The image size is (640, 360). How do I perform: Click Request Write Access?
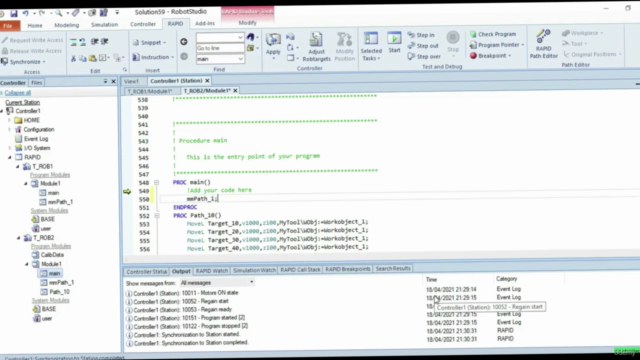(x=32, y=40)
